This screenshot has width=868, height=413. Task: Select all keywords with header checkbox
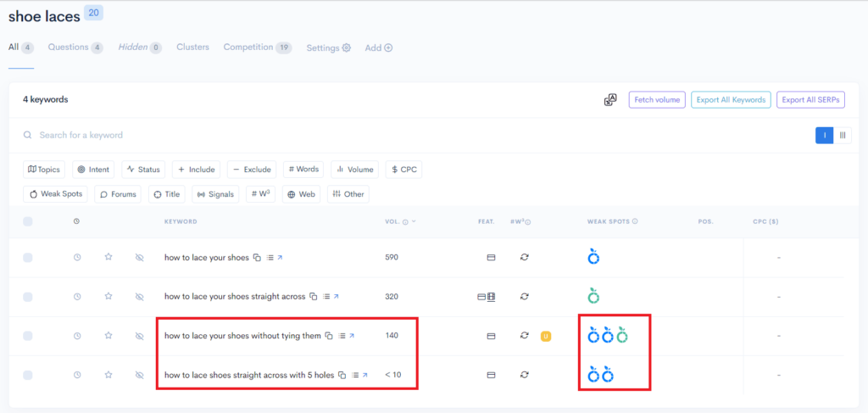[28, 221]
